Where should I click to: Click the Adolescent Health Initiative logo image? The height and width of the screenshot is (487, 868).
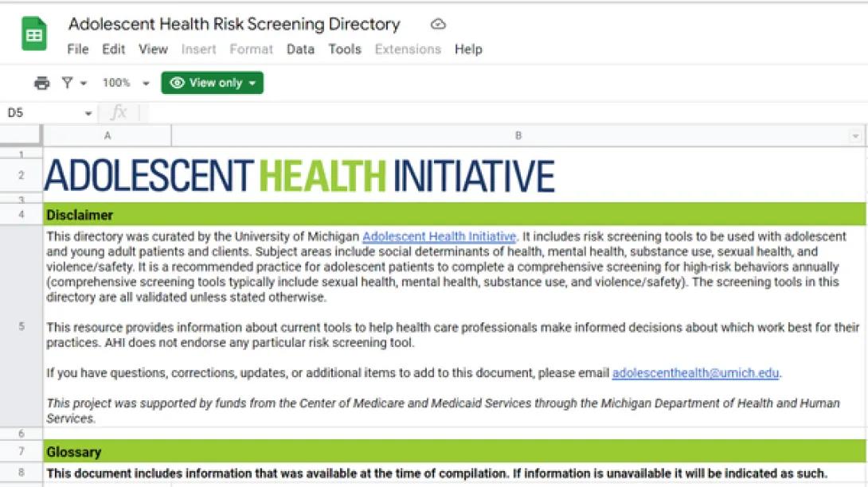pyautogui.click(x=299, y=175)
